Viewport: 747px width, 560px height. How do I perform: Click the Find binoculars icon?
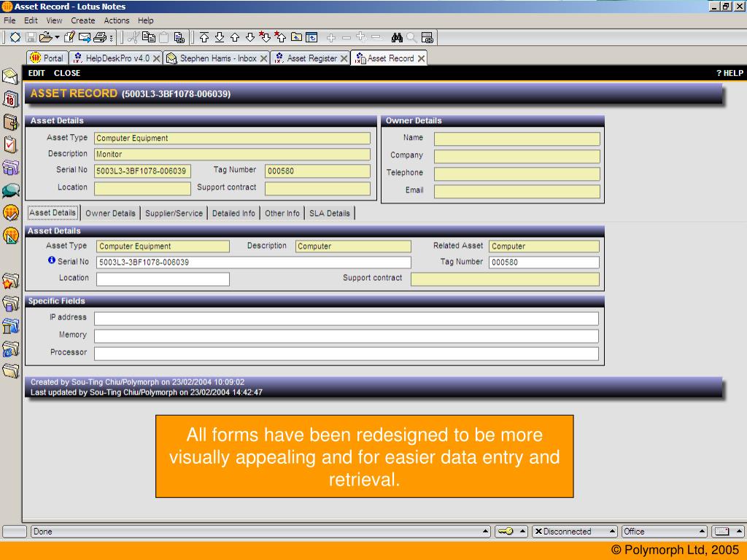(397, 37)
